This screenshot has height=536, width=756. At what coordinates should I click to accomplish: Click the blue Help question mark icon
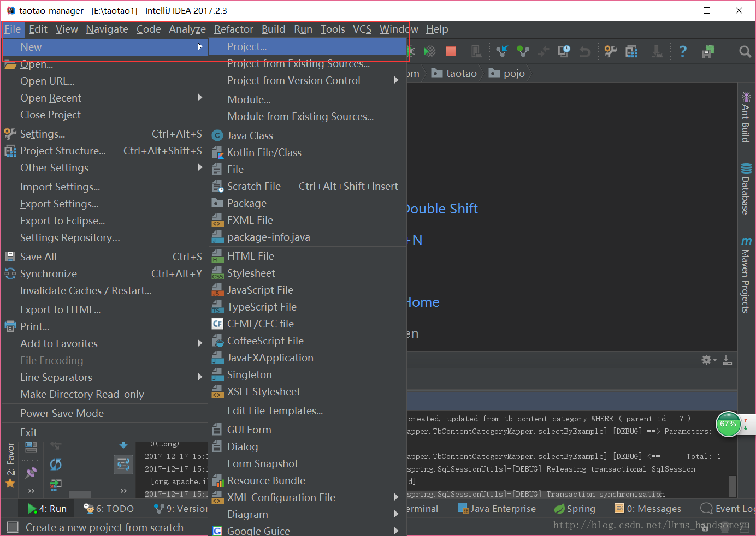683,51
